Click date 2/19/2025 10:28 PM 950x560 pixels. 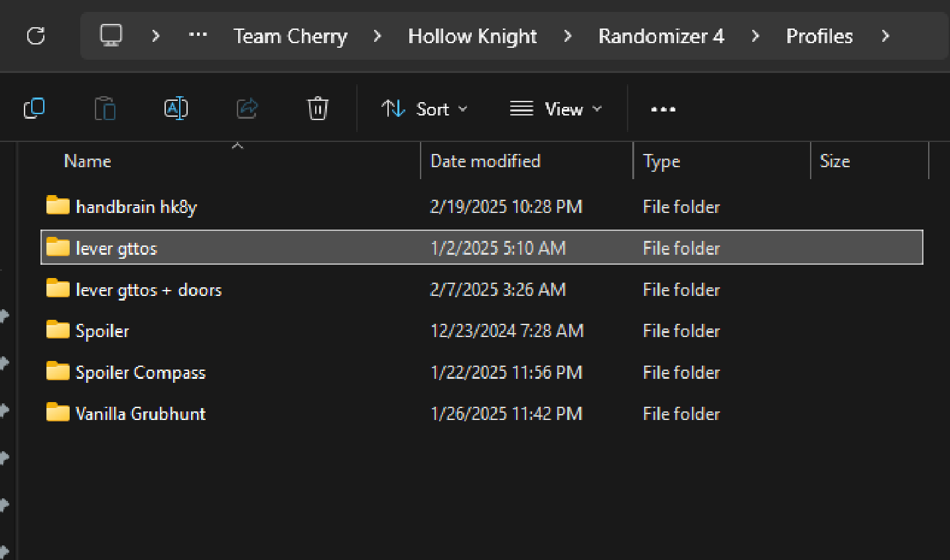click(x=506, y=207)
